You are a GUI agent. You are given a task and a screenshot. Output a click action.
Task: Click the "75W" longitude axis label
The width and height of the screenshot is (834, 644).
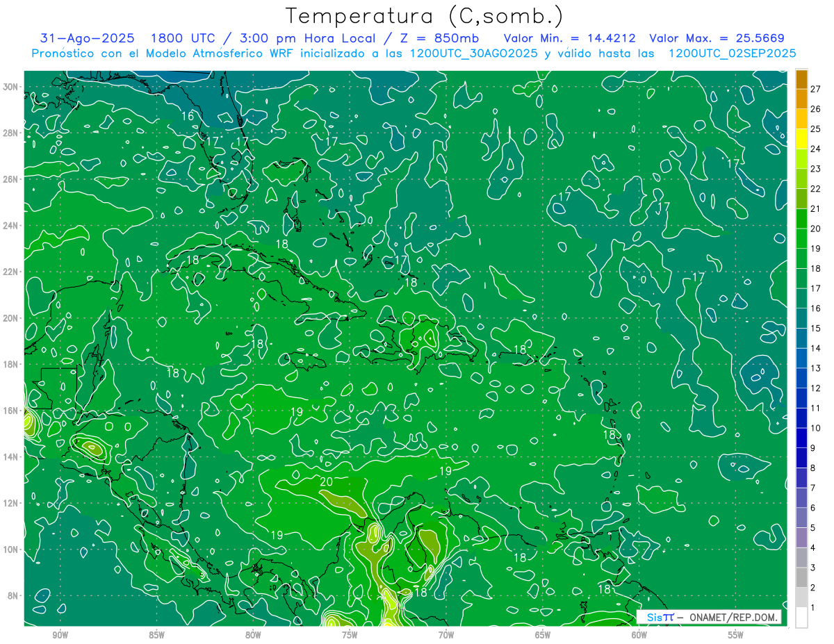tap(350, 635)
